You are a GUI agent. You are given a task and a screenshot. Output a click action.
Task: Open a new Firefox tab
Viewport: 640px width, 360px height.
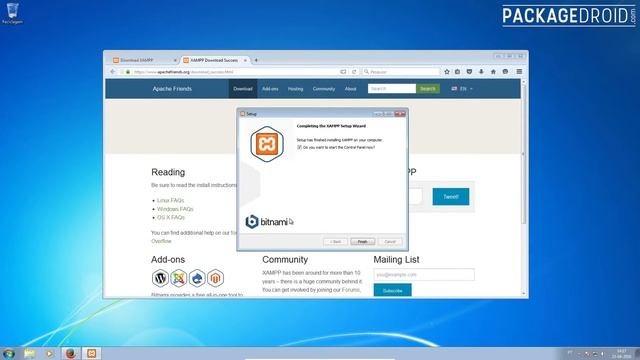pyautogui.click(x=256, y=60)
